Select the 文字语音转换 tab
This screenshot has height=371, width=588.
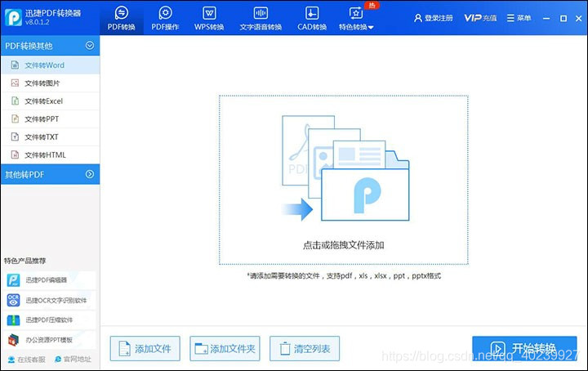tap(261, 18)
